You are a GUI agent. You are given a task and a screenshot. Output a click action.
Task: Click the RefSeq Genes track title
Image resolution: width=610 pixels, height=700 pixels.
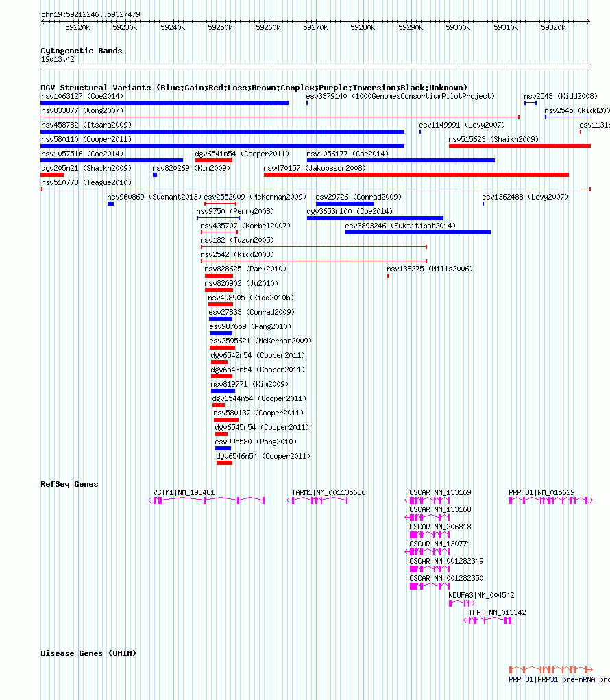coord(69,484)
